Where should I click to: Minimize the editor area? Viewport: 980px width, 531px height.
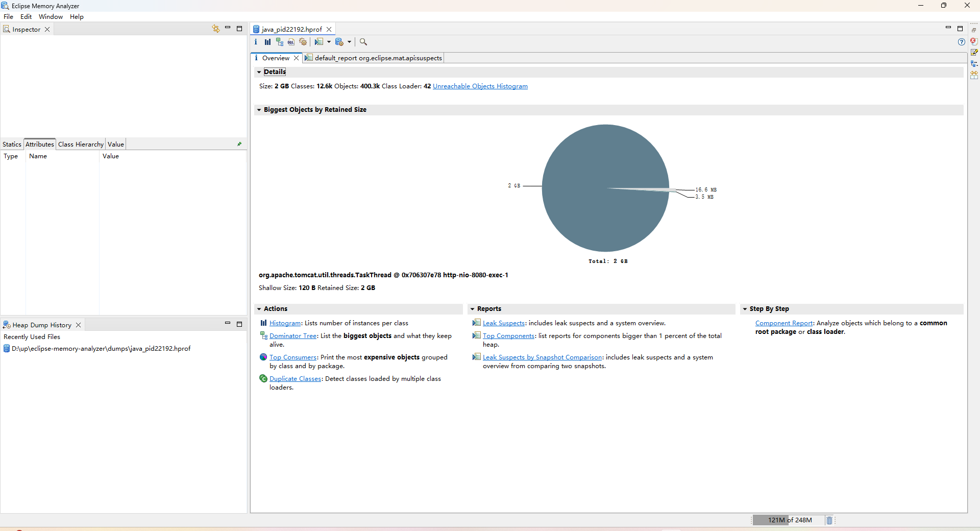click(948, 28)
